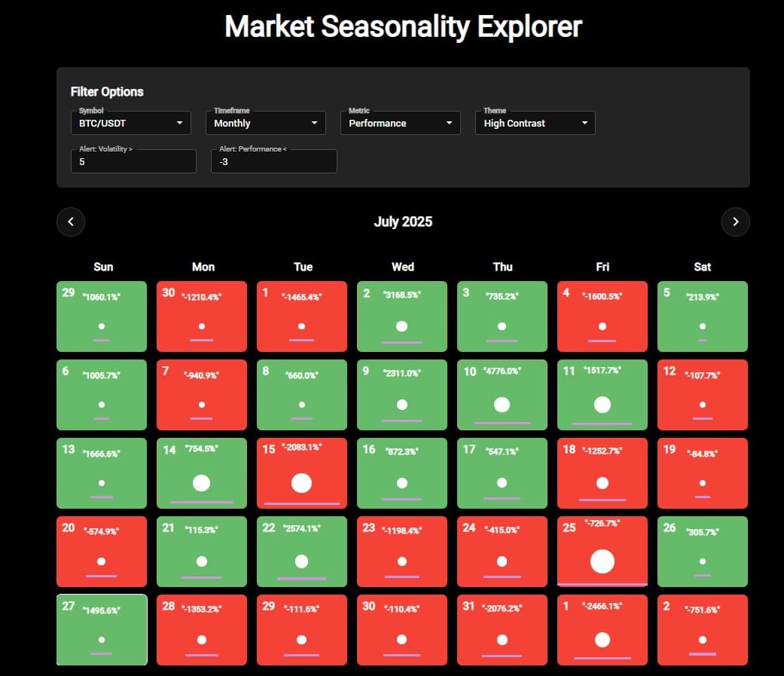Select the August 1 cell showing -2466.1%
This screenshot has width=784, height=676.
(x=602, y=630)
